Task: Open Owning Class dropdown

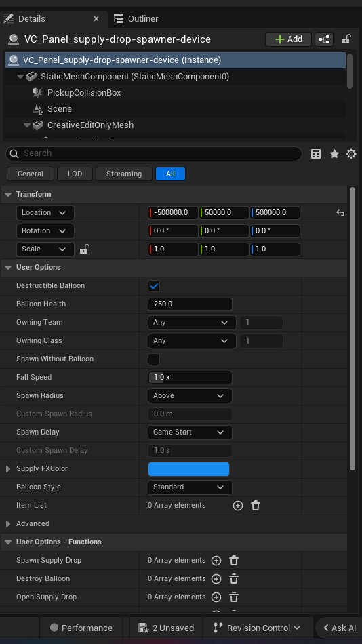Action: click(192, 341)
